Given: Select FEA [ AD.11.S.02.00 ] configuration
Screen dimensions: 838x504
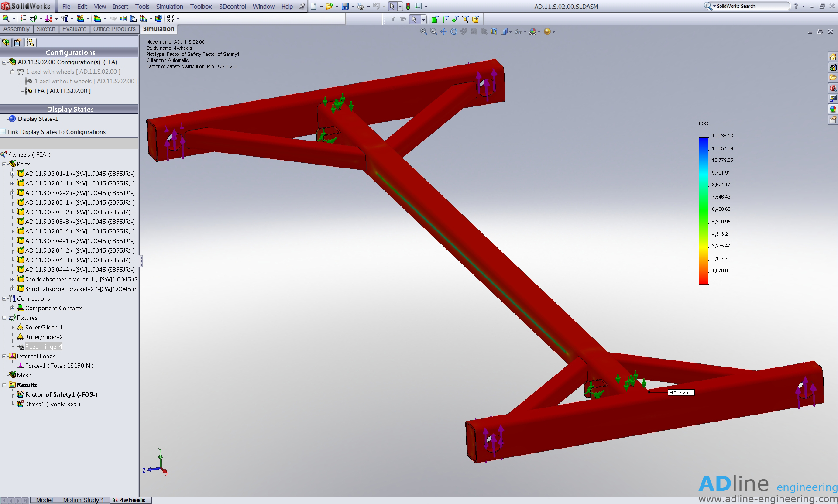Looking at the screenshot, I should point(58,91).
